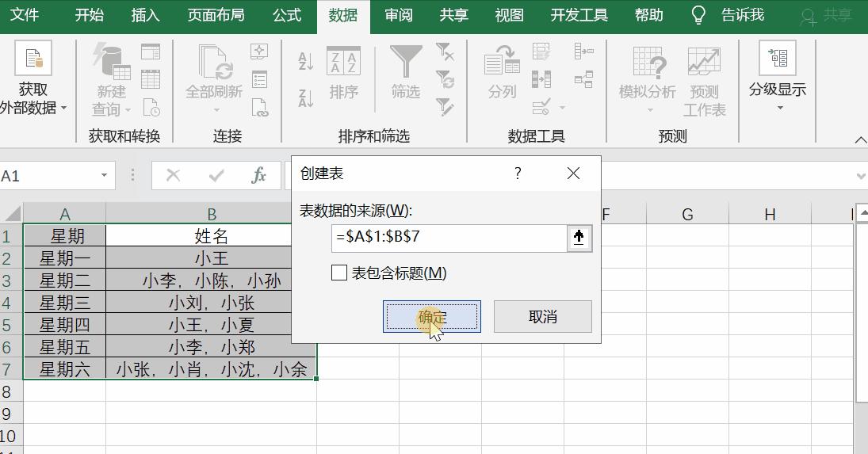Open the 文件 tab
The height and width of the screenshot is (454, 868).
(x=25, y=15)
